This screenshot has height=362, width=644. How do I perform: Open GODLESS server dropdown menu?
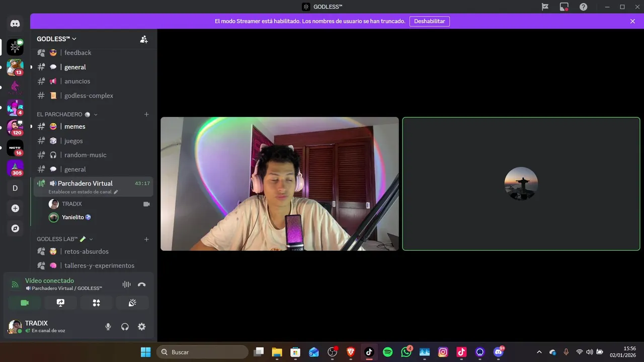[x=56, y=39]
